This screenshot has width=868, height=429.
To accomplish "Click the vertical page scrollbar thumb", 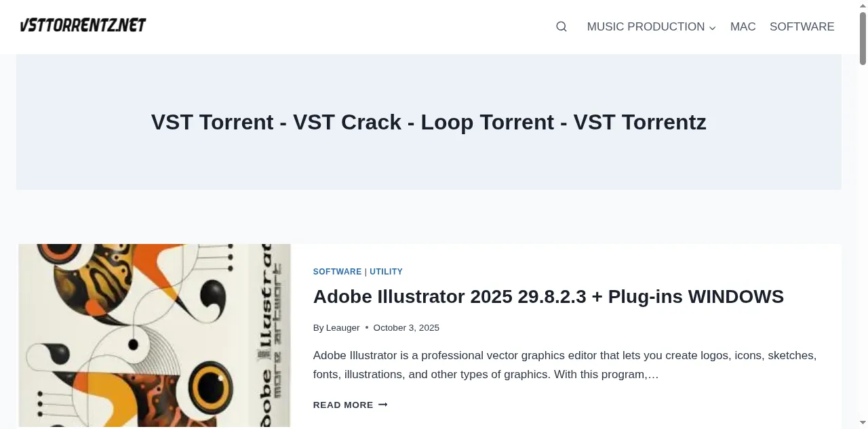I will (863, 39).
